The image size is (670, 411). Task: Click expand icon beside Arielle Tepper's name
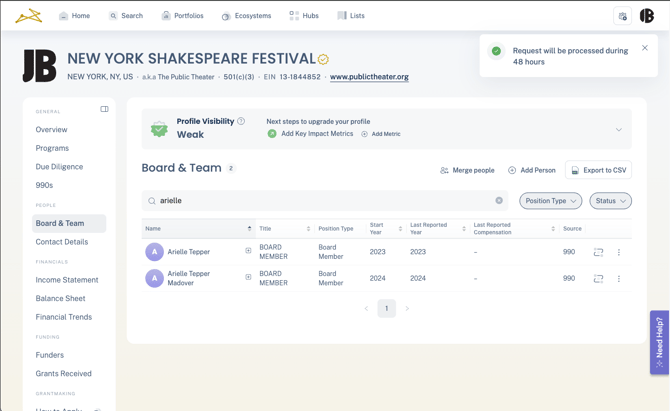point(248,251)
